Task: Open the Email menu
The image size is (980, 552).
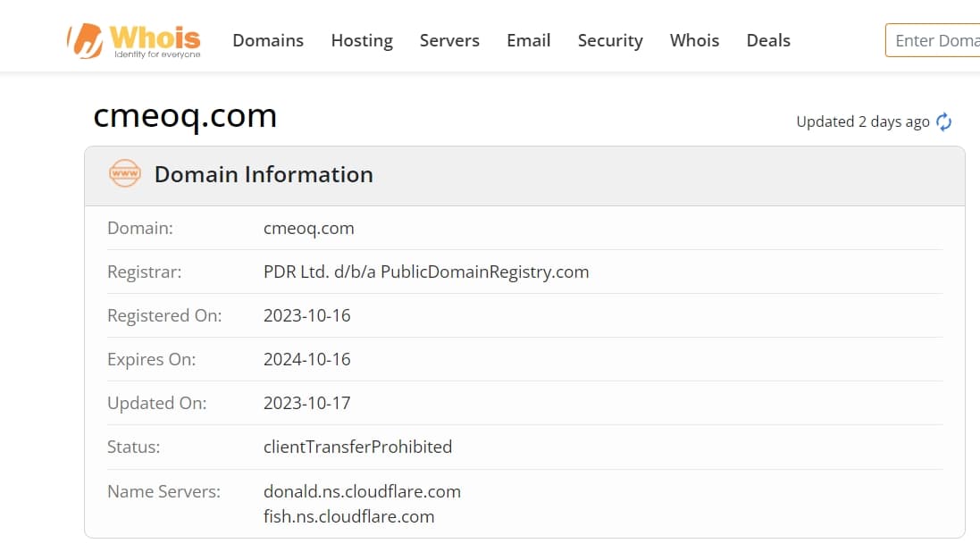Action: (x=529, y=40)
